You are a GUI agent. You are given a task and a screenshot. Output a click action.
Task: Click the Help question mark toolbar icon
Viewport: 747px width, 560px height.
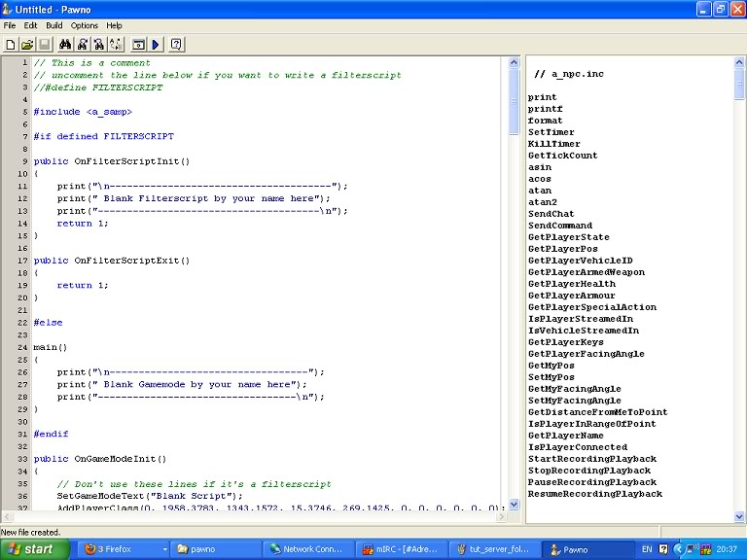click(176, 45)
